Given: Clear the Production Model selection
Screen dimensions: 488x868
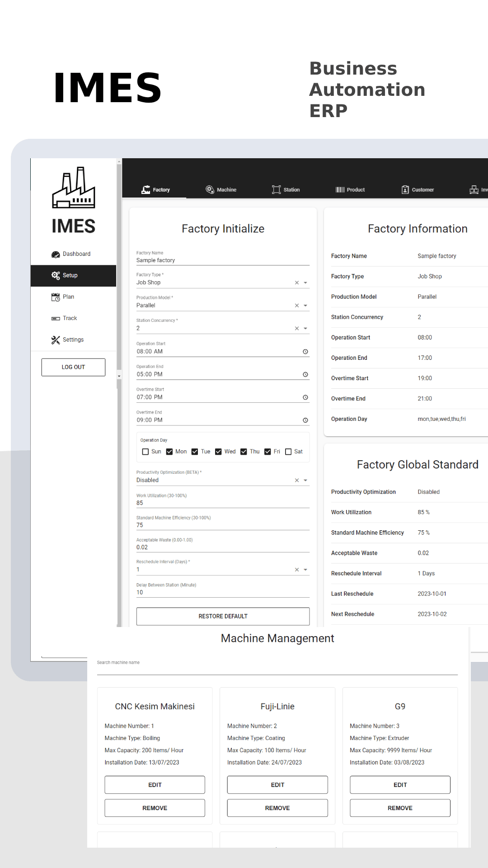Looking at the screenshot, I should [x=297, y=306].
